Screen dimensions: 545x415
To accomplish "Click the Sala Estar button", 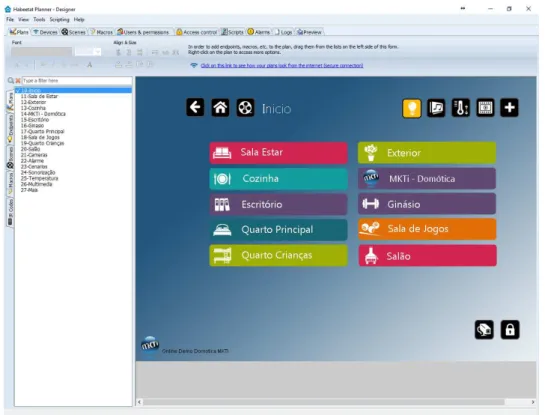I will [x=278, y=153].
